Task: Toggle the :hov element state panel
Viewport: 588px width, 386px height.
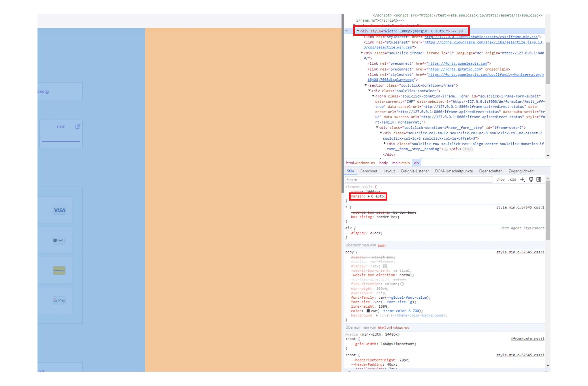Action: [500, 180]
